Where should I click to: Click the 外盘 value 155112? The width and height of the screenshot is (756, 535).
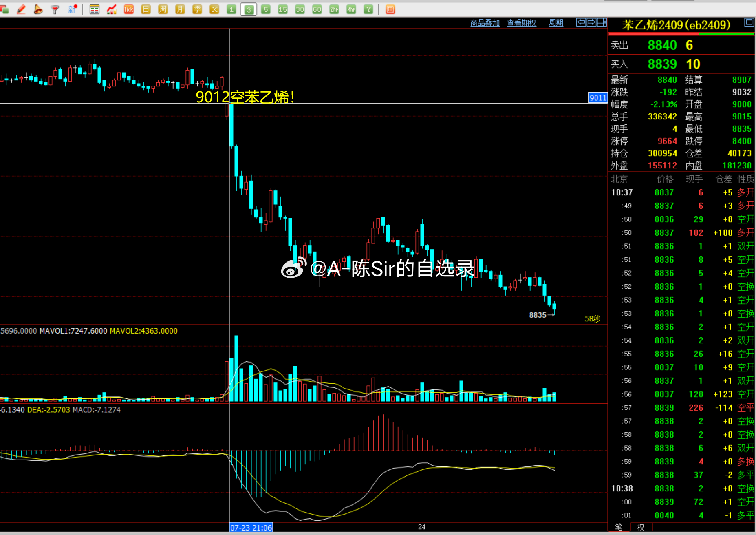coord(663,166)
